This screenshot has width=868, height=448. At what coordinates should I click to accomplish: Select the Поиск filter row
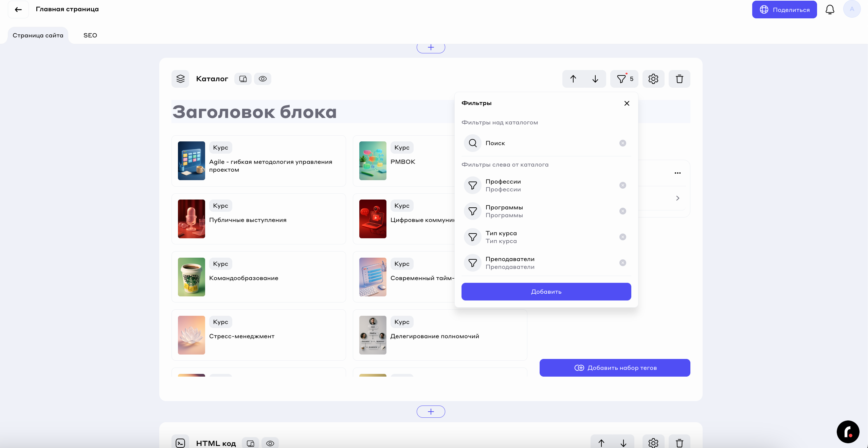pos(546,143)
